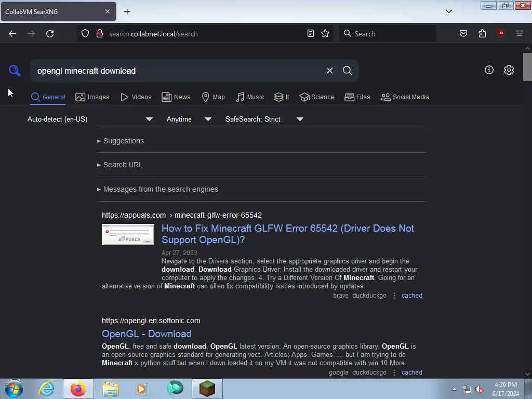532x399 pixels.
Task: Click the opengl.en.softonic.com result URL
Action: (x=151, y=321)
